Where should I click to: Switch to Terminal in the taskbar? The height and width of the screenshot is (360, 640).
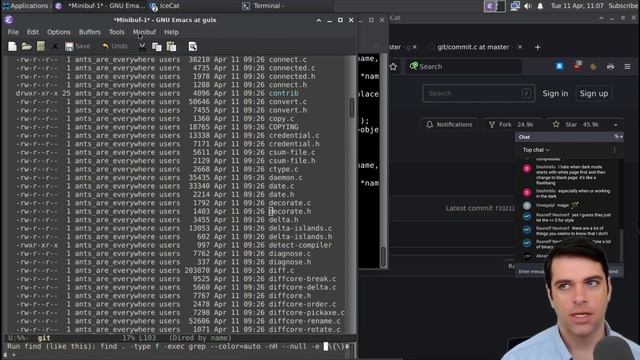click(263, 6)
